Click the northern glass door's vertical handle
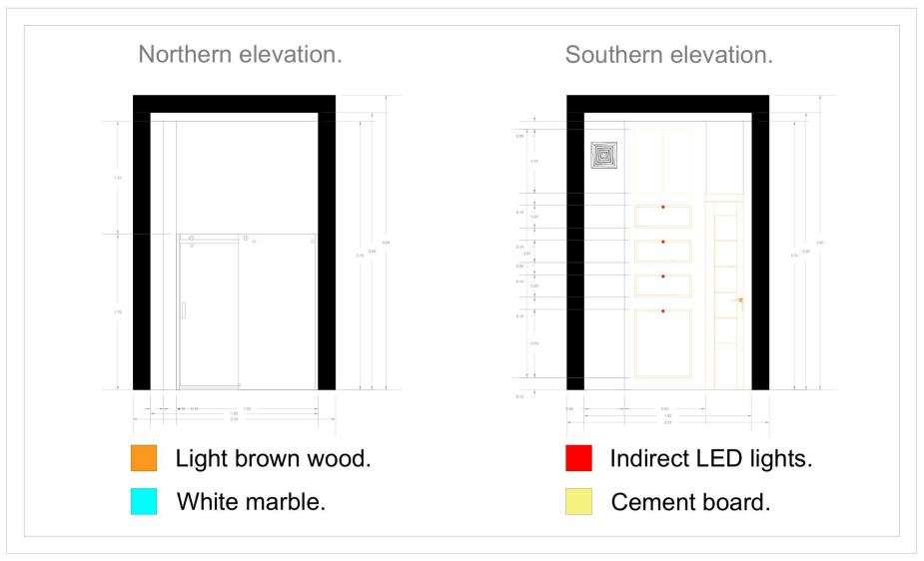The height and width of the screenshot is (561, 924). pyautogui.click(x=184, y=309)
